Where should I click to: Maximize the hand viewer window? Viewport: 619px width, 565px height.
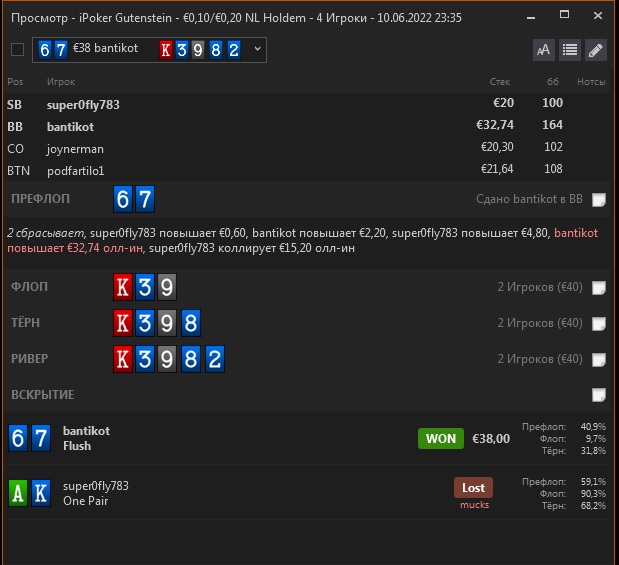(x=565, y=15)
